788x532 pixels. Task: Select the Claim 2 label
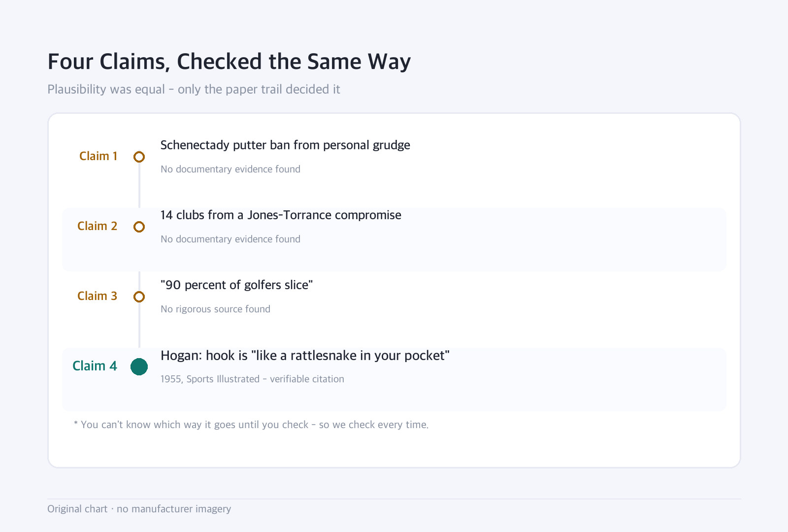pyautogui.click(x=98, y=226)
